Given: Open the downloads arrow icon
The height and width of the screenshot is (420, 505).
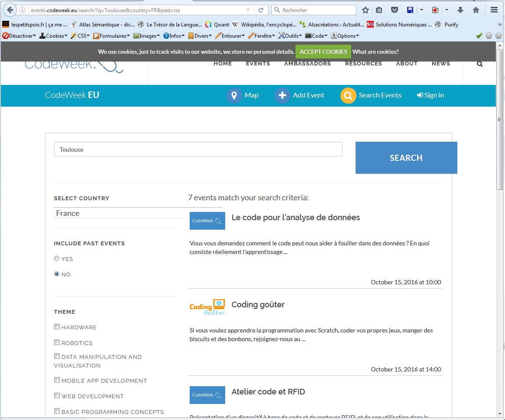Looking at the screenshot, I should pyautogui.click(x=460, y=10).
